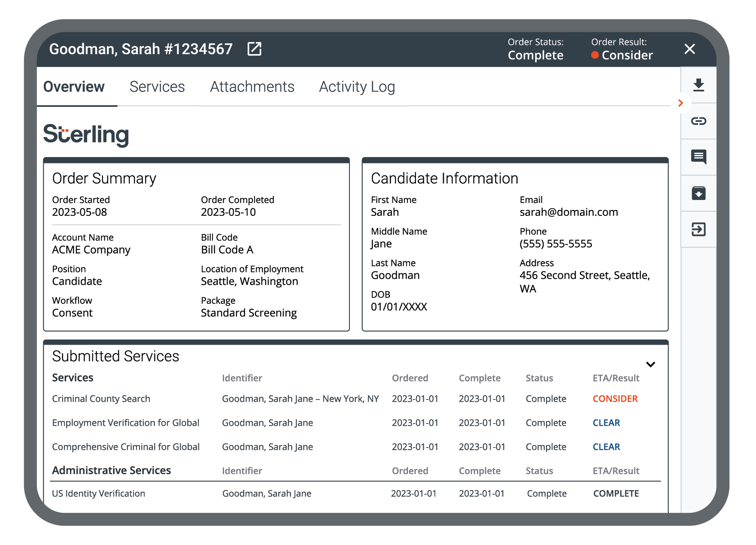Click Seattle, Washington employment location
The width and height of the screenshot is (756, 545).
(249, 281)
